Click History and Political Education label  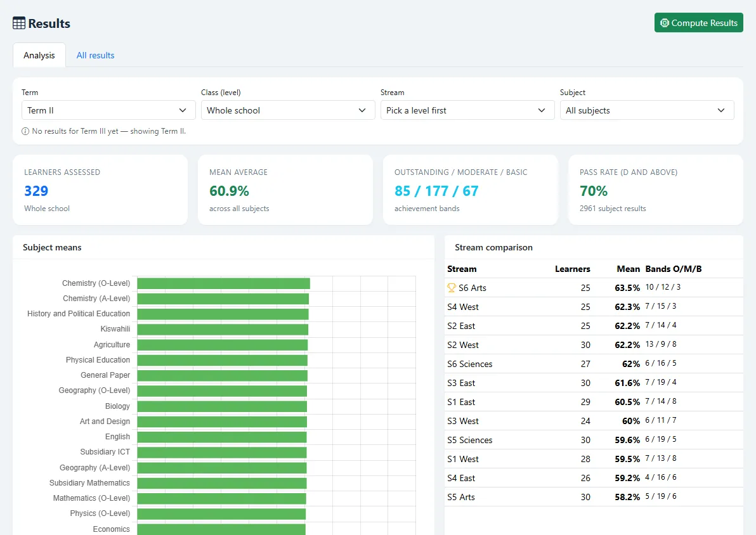coord(79,314)
